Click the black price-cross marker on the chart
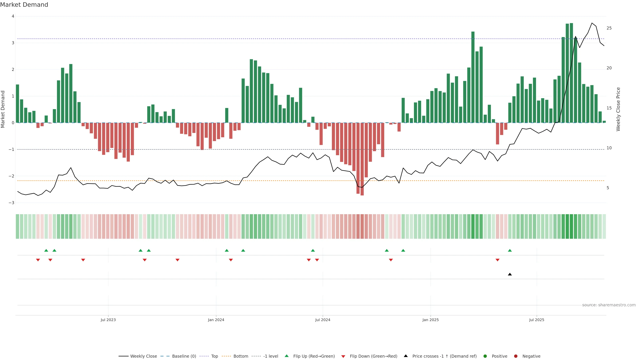This screenshot has width=644, height=362. coord(510,274)
